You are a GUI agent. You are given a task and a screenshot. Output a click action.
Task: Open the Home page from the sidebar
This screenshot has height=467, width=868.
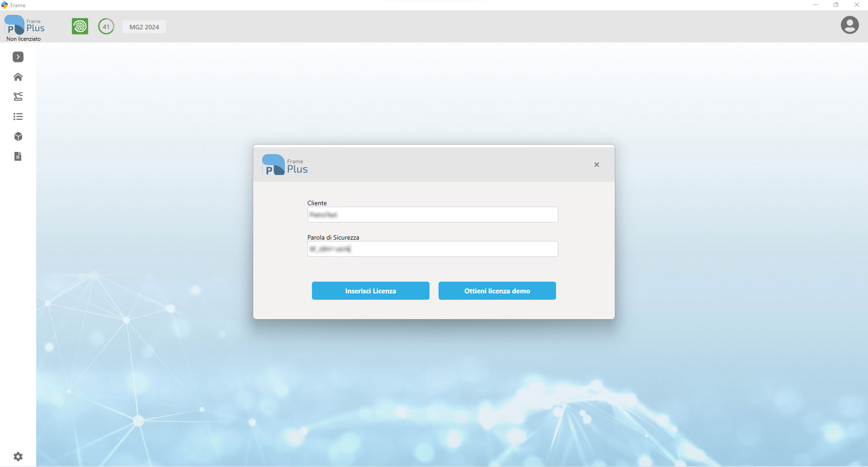(18, 77)
